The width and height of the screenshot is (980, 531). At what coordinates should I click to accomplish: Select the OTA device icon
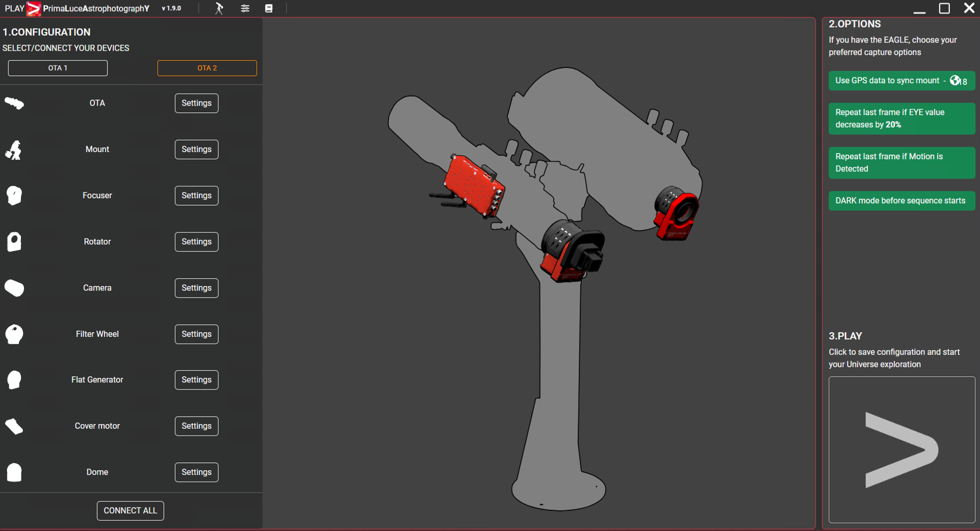14,103
